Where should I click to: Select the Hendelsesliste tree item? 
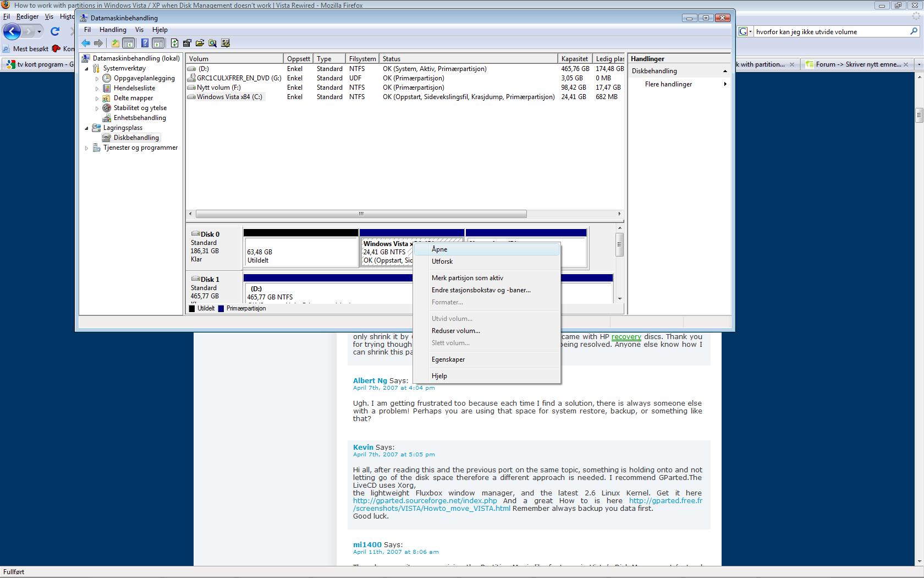pos(134,88)
